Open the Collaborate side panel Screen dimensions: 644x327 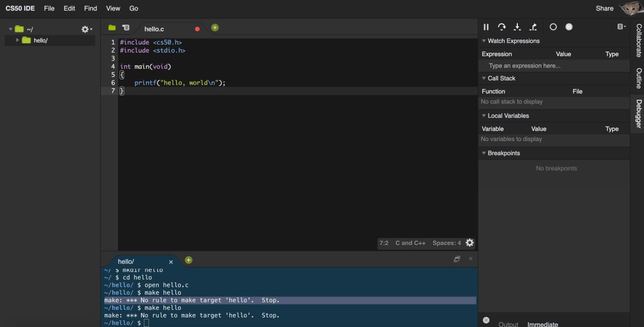(638, 40)
